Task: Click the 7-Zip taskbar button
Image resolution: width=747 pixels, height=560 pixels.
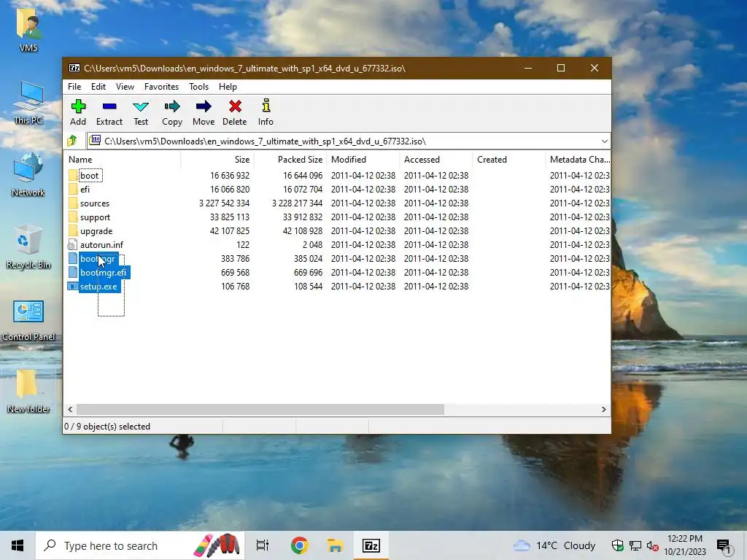Action: point(371,545)
